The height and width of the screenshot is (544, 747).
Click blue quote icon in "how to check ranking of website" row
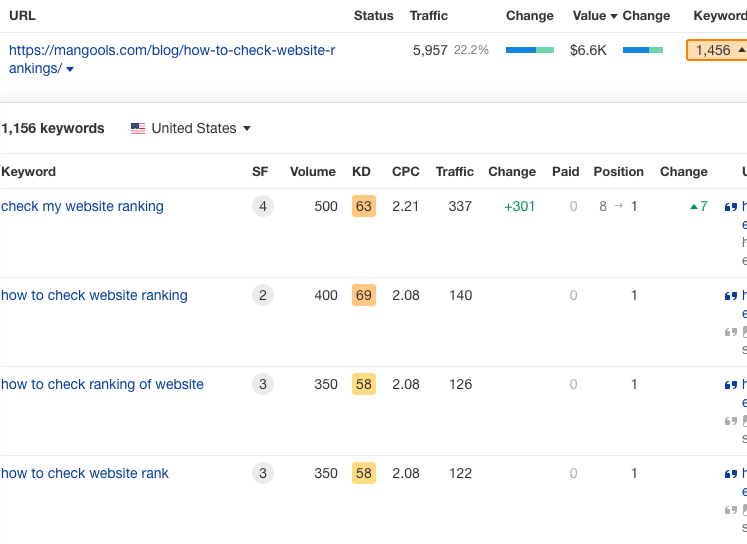pyautogui.click(x=730, y=385)
